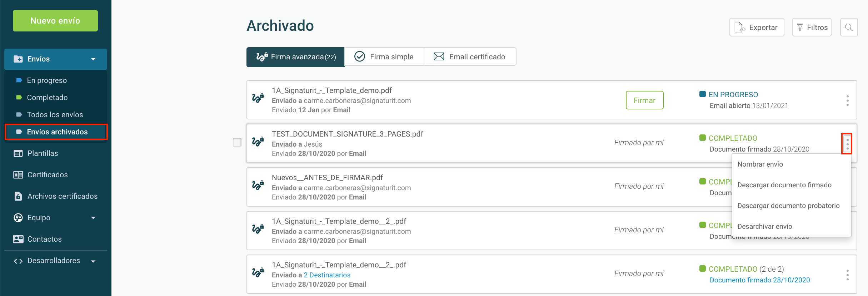Open TEST_DOCUMENT_SIGNATURE_3_PAGES.pdf file name
Viewport: 868px width, 296px height.
347,134
